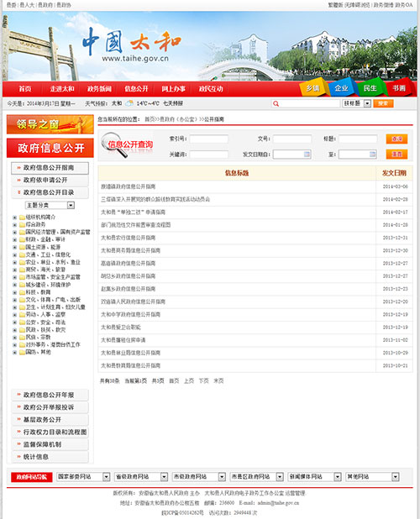
Task: Click inside the 标题 input field
Action: tap(358, 139)
